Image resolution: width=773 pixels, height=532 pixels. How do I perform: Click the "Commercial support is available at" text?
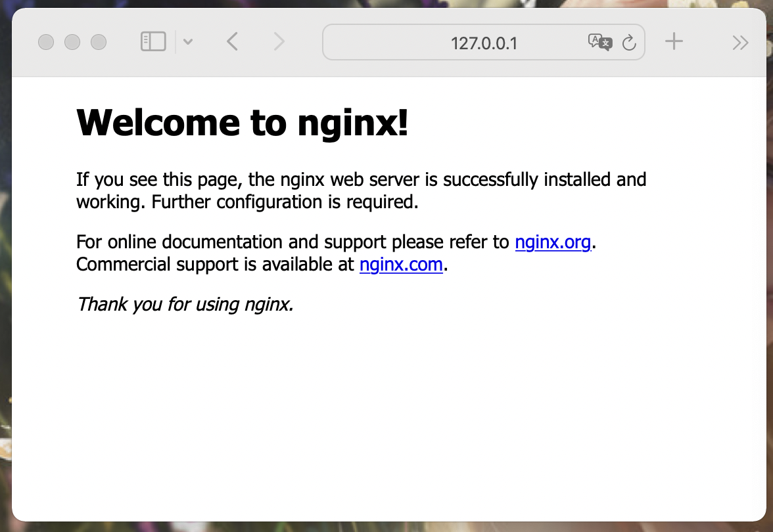215,265
